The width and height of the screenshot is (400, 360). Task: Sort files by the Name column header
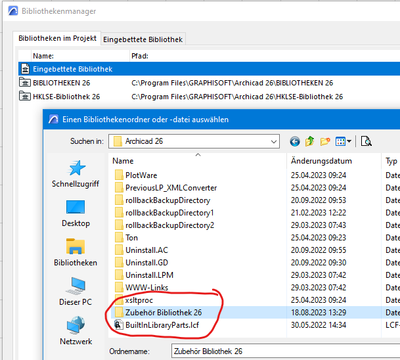[x=198, y=161]
